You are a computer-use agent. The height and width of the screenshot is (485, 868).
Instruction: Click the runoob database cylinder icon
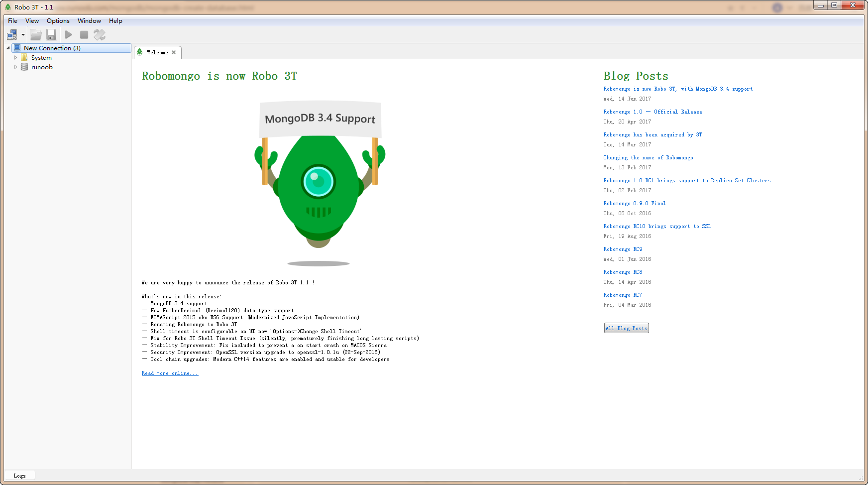[24, 67]
